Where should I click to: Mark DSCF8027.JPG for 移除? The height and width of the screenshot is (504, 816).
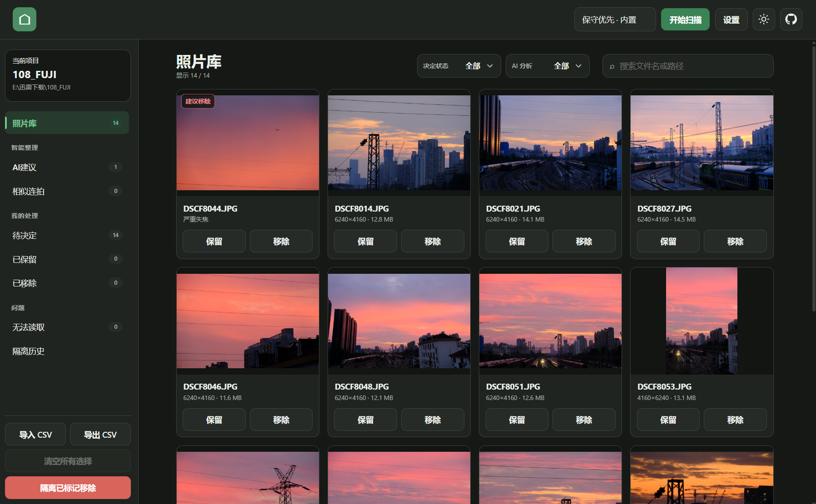pos(735,241)
